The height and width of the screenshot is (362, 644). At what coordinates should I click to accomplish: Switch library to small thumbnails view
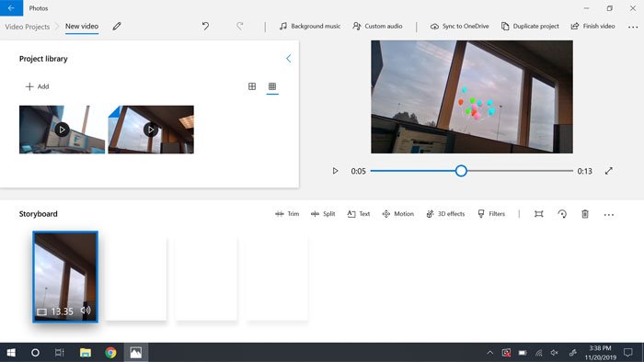[x=272, y=86]
